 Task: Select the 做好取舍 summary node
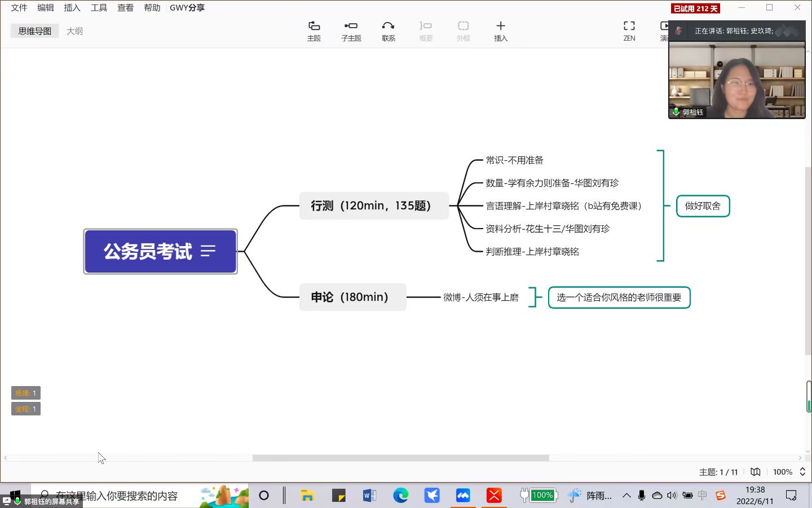click(703, 206)
